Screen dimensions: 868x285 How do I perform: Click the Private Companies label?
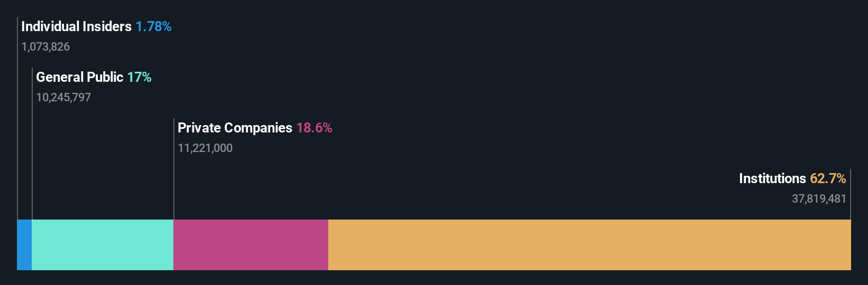coord(235,128)
